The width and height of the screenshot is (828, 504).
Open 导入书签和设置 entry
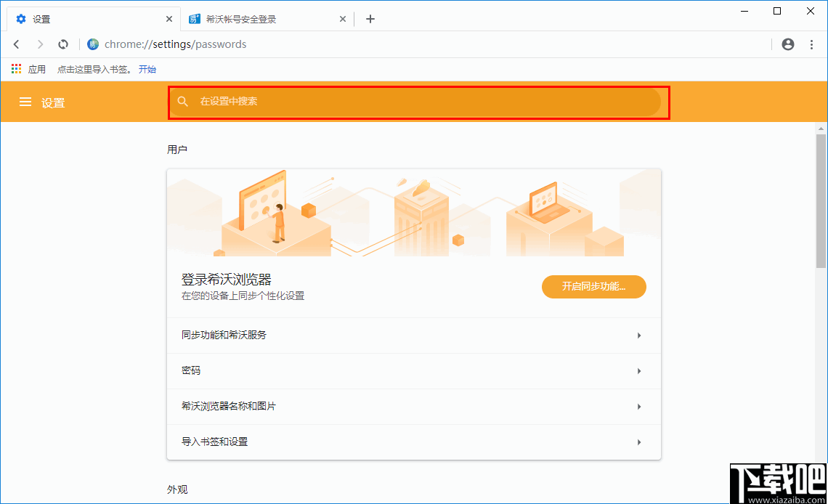(x=414, y=442)
